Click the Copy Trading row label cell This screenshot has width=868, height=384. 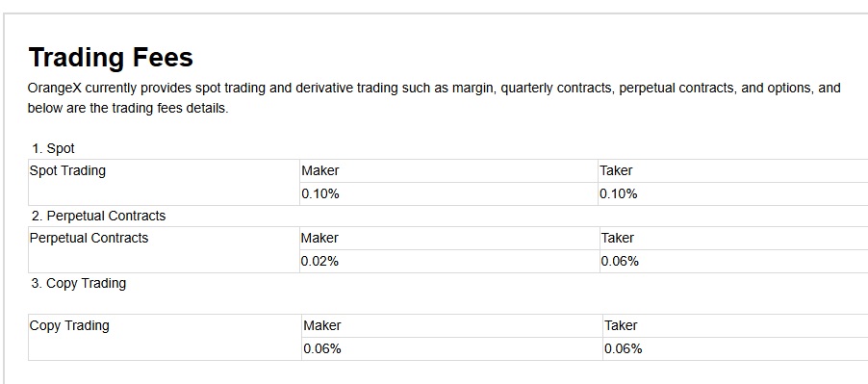[x=165, y=338]
